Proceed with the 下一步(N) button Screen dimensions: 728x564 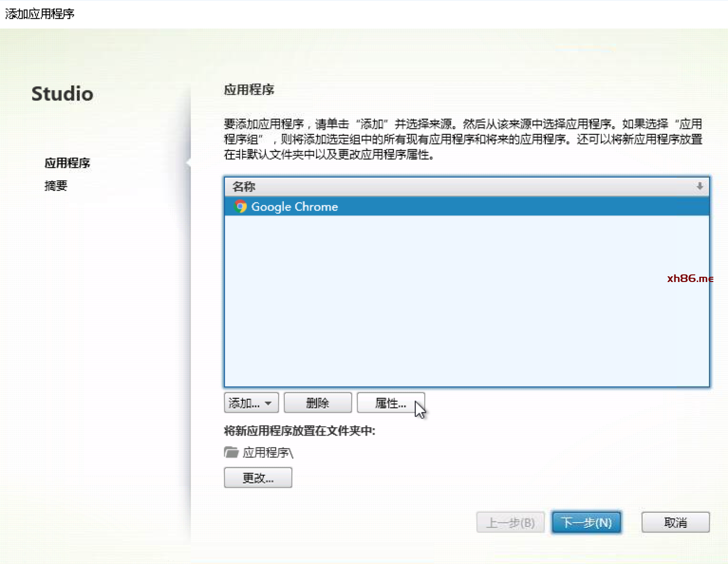(x=586, y=523)
